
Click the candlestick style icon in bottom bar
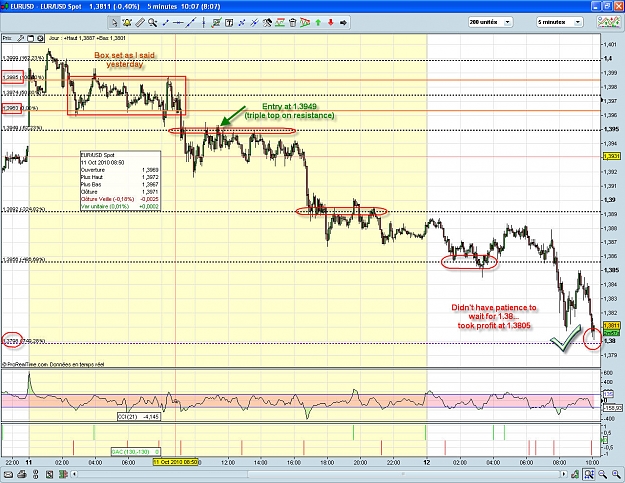coord(63,474)
